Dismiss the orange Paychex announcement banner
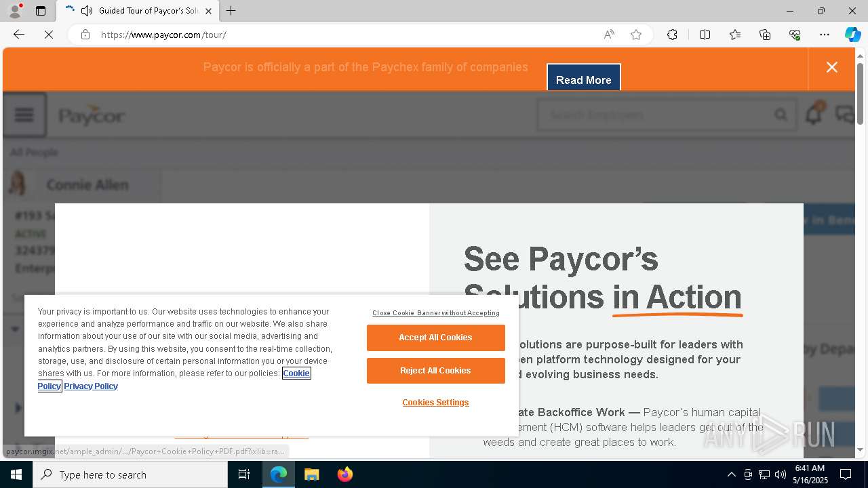Image resolution: width=868 pixels, height=488 pixels. coord(832,67)
